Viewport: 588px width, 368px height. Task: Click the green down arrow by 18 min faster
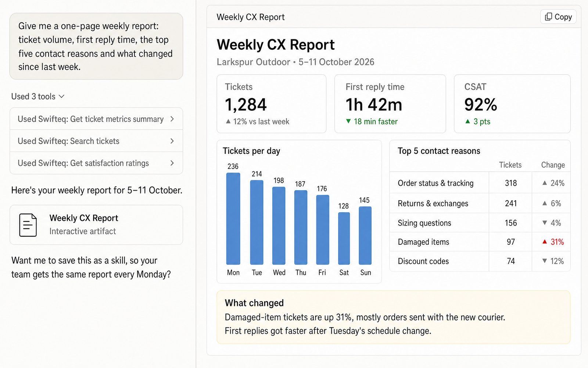pos(348,121)
